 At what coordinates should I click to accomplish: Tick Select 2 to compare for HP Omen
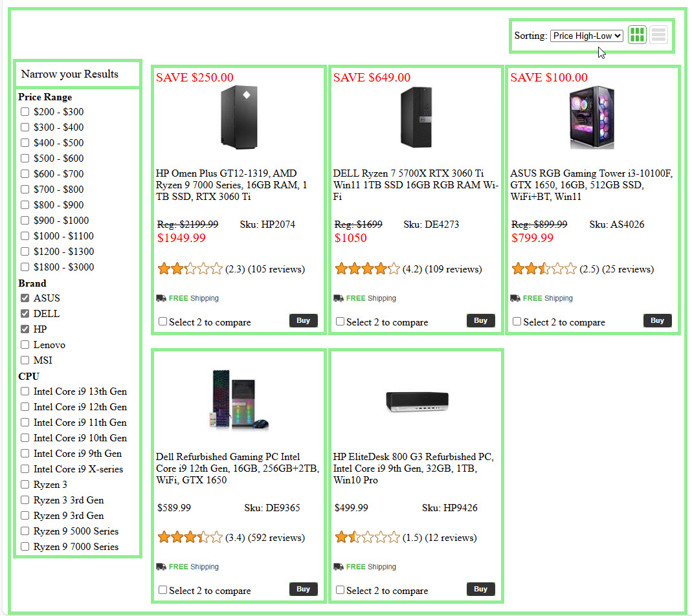[162, 322]
